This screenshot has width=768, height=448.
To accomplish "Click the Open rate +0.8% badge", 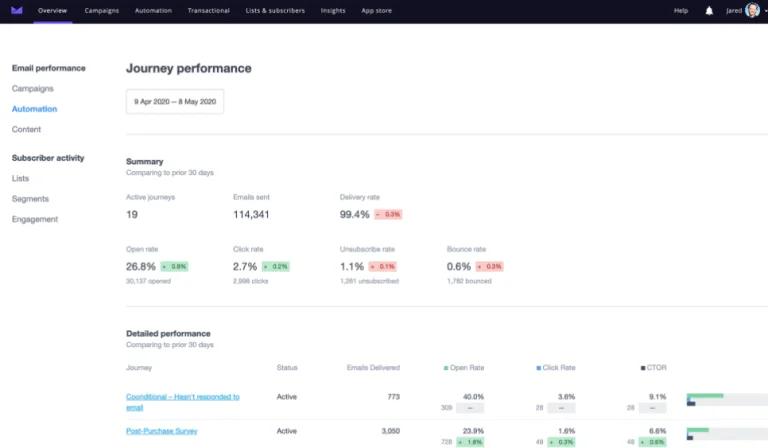I will [x=174, y=267].
